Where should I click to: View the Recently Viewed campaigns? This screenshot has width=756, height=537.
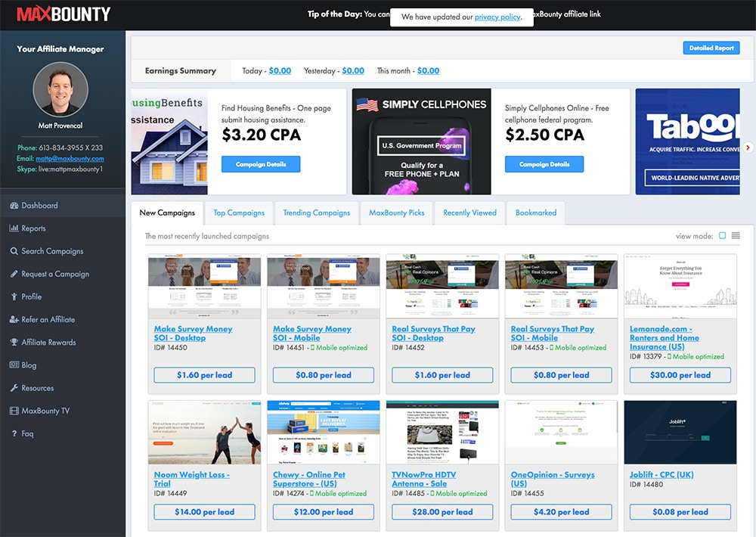(x=469, y=213)
